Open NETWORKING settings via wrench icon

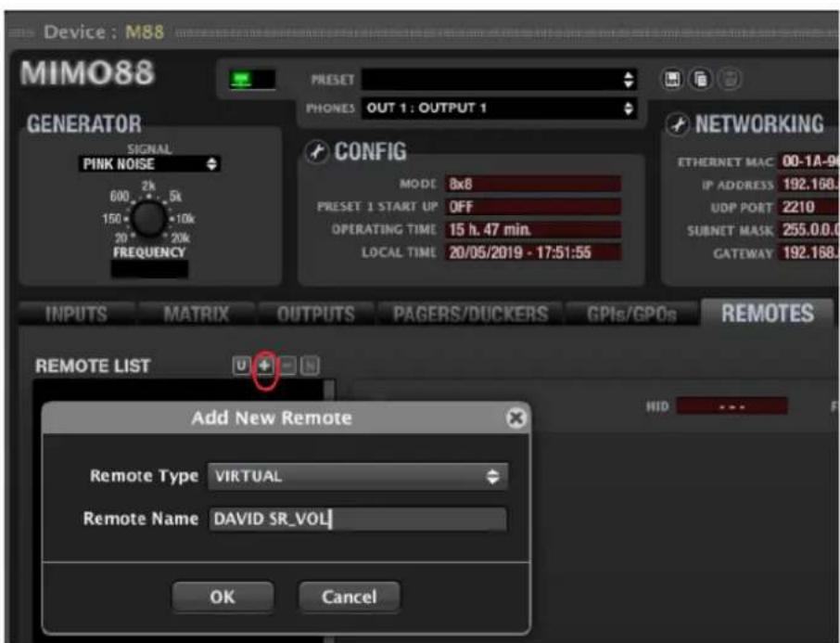[x=677, y=124]
